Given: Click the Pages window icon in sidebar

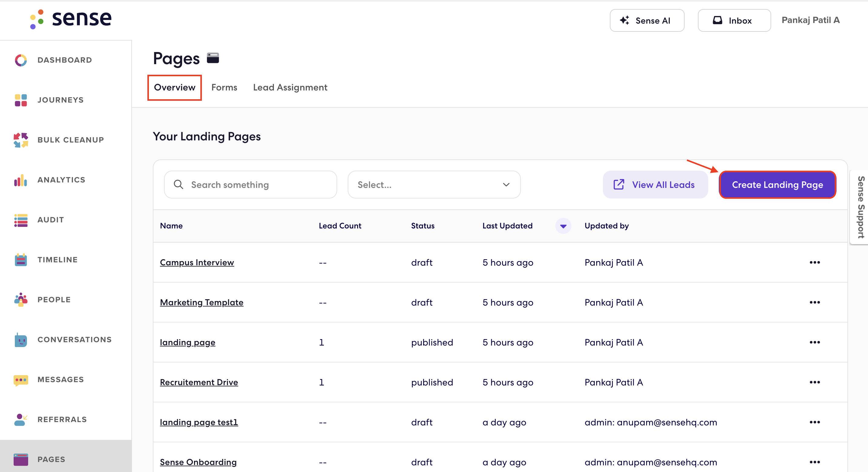Looking at the screenshot, I should pyautogui.click(x=21, y=460).
